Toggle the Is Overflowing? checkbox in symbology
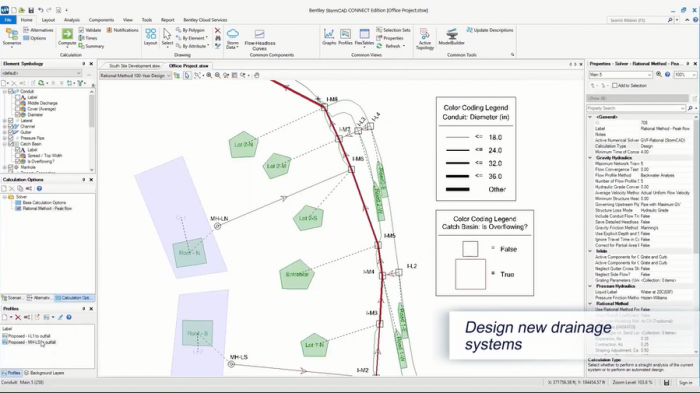Screen dimensions: 700x393 (18, 161)
